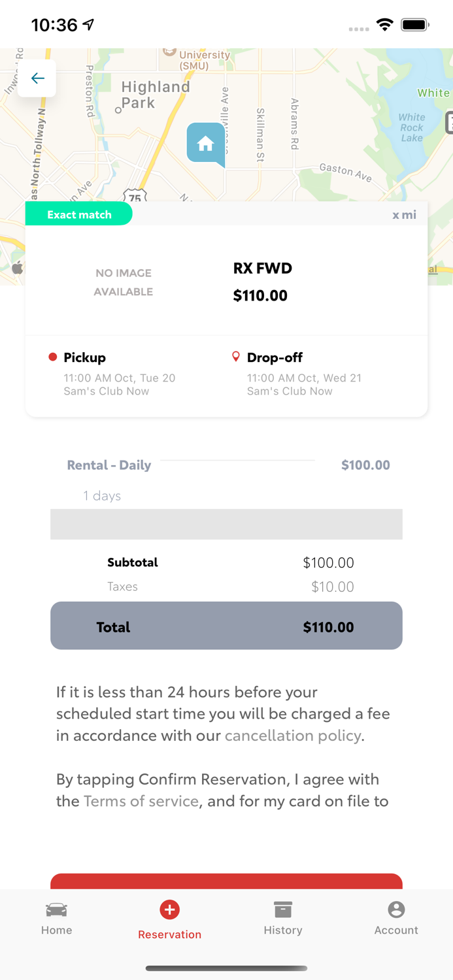Tap the Highland Park label on map
Image resolution: width=453 pixels, height=980 pixels.
pos(155,95)
